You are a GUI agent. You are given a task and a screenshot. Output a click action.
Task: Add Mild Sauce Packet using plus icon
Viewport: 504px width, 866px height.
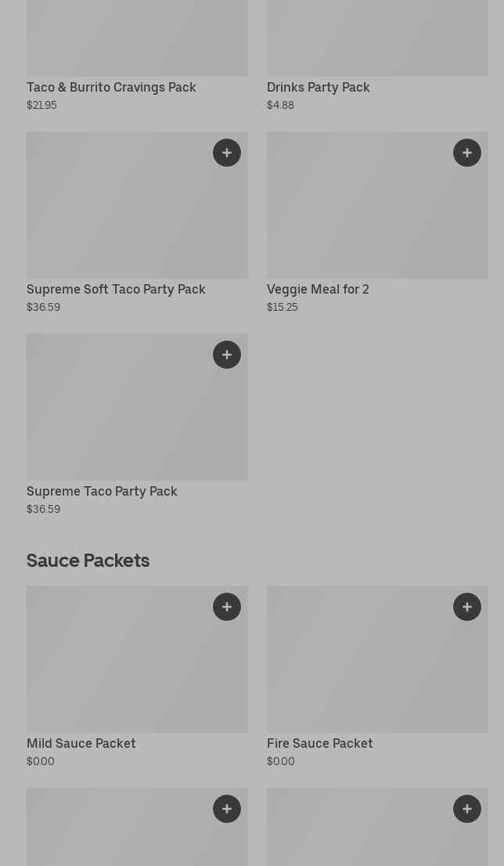point(227,607)
